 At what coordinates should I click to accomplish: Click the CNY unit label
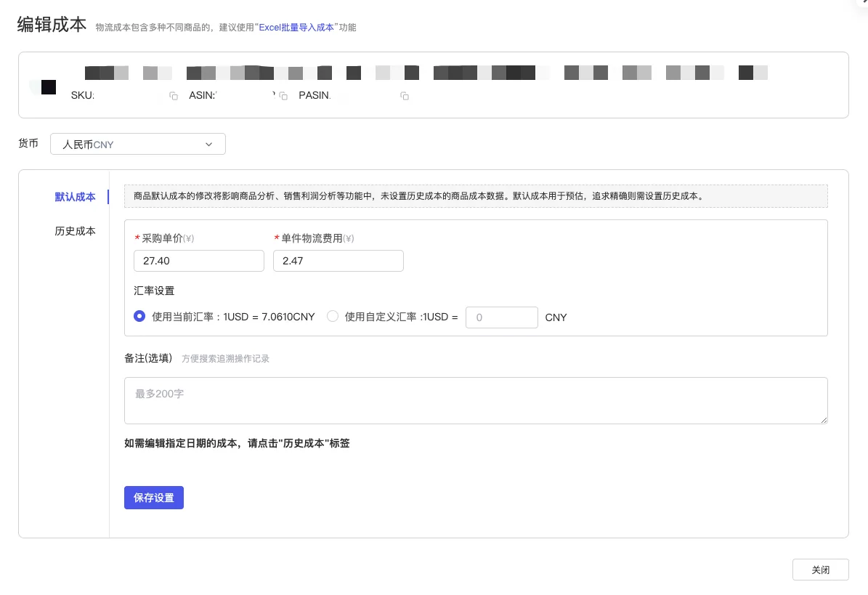(x=556, y=317)
